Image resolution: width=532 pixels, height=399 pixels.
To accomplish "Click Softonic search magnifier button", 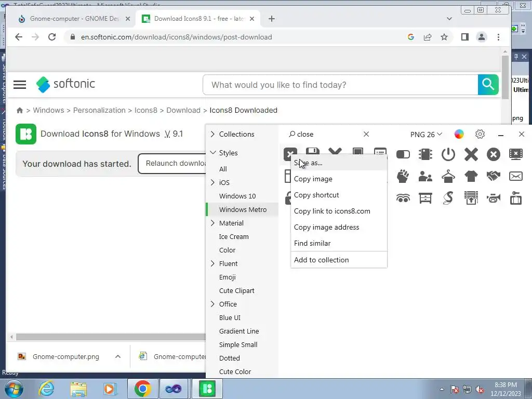I will [x=488, y=85].
